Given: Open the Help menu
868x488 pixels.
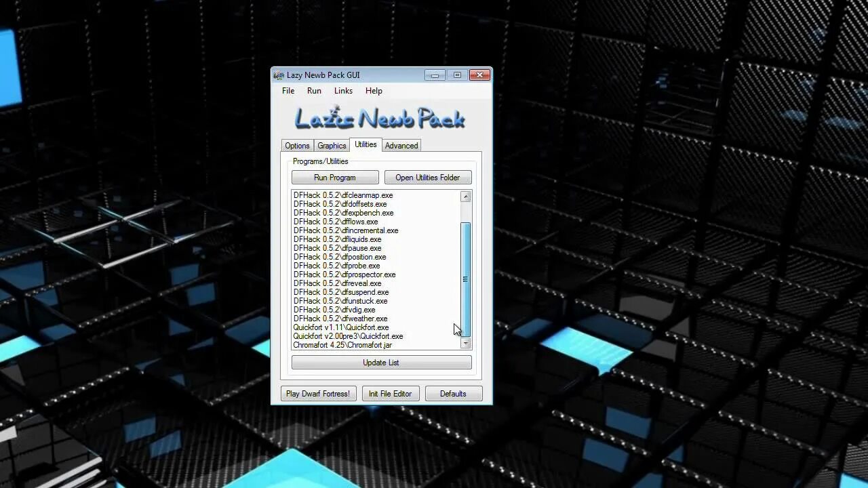Looking at the screenshot, I should [374, 91].
